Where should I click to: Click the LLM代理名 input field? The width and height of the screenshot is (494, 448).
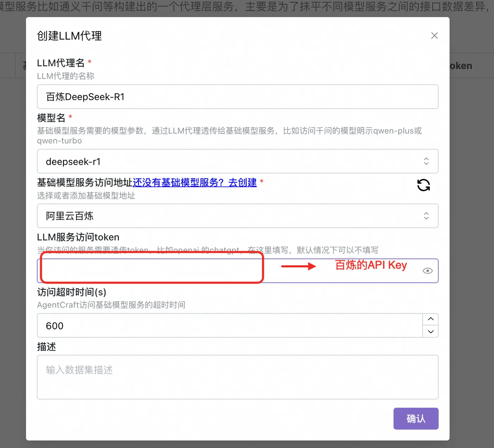coord(237,97)
